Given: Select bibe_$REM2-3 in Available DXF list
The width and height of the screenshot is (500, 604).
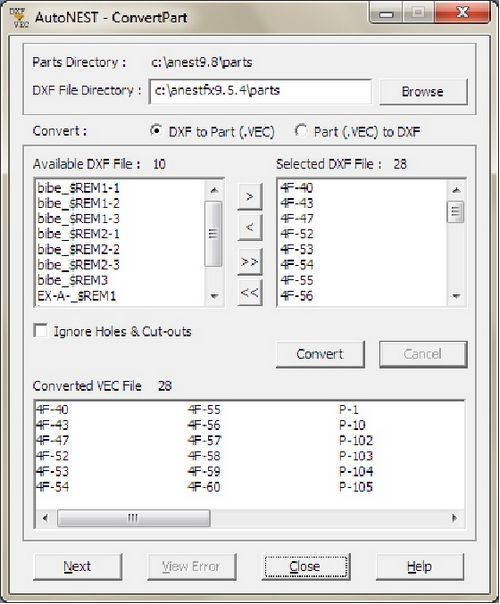Looking at the screenshot, I should coord(79,265).
